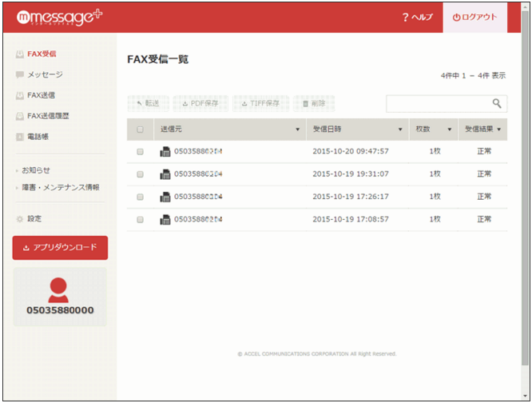
Task: Click the search magnifier icon
Action: pos(497,103)
